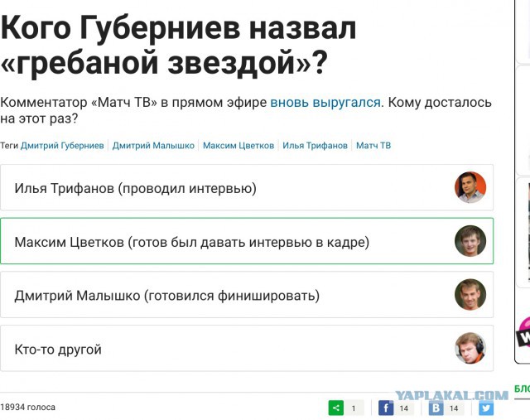Click Максим Цветков avatar photo
The image size is (530, 420).
(x=470, y=241)
